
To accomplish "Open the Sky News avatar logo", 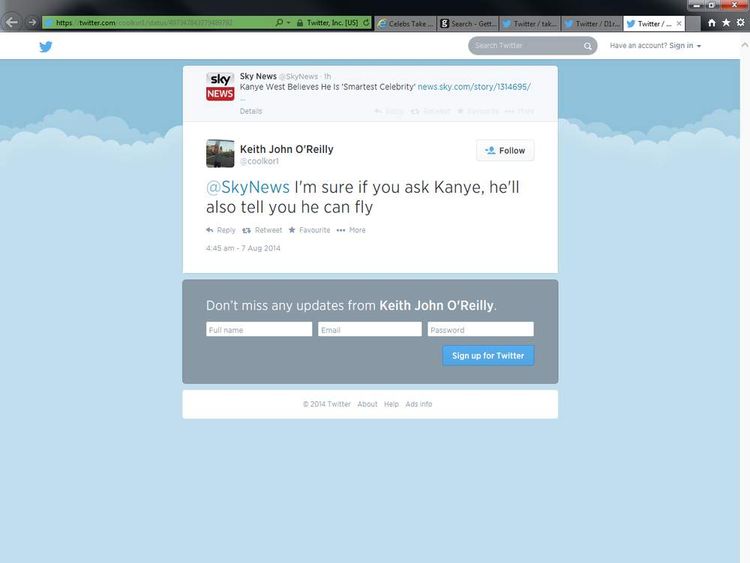I will point(220,87).
